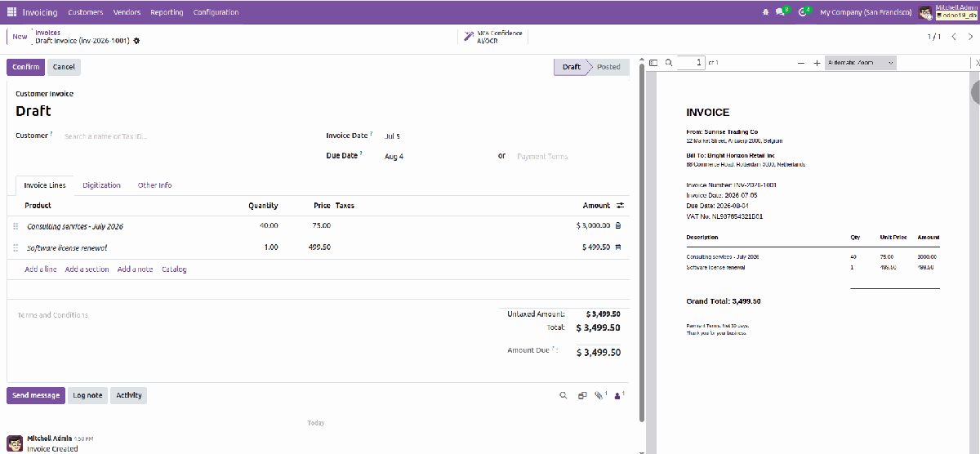Open the Reporting menu
This screenshot has width=980, height=454.
167,12
